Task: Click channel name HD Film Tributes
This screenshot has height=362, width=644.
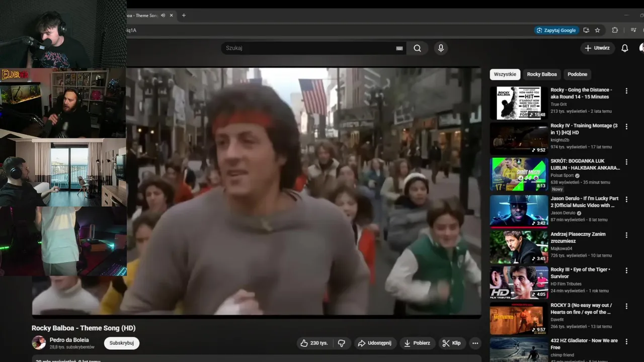Action: pyautogui.click(x=566, y=284)
